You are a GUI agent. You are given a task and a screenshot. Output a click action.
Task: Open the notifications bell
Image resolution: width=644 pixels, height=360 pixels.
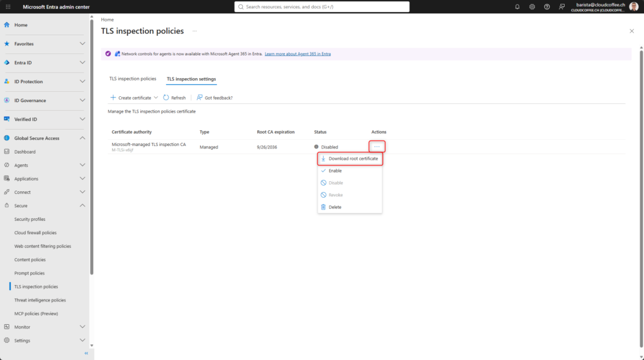517,6
